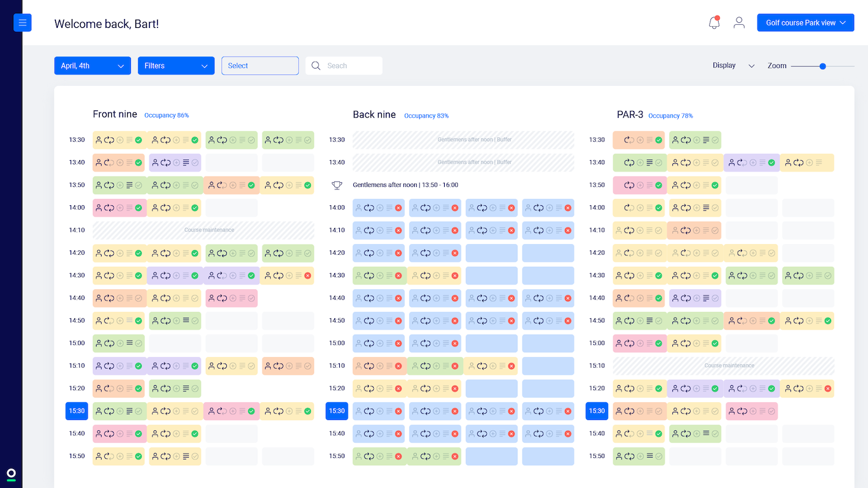Expand the Display options chevron
This screenshot has width=868, height=488.
(x=752, y=66)
